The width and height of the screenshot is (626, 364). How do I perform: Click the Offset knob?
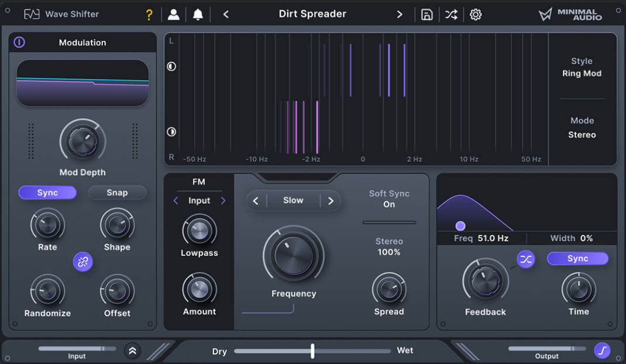coord(117,291)
